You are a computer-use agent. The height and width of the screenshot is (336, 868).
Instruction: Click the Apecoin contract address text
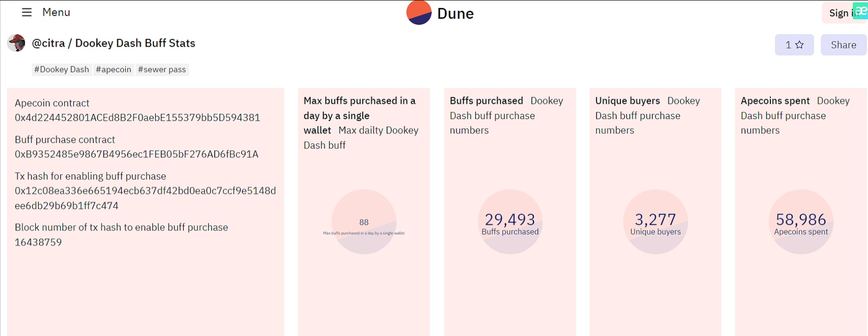tap(137, 118)
